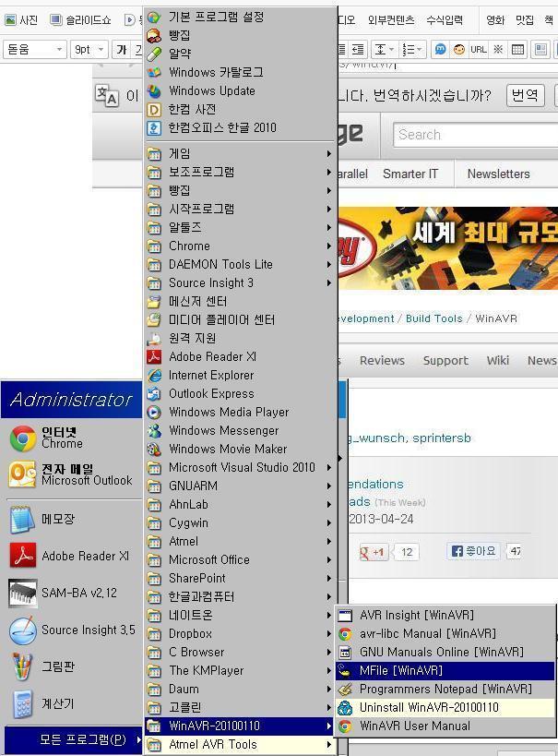Launch Programmers Notepad [WinAVR]
558x756 pixels.
pyautogui.click(x=445, y=689)
